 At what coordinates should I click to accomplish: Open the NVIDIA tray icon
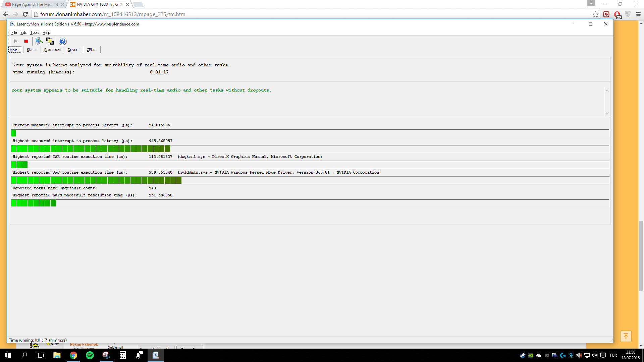point(531,355)
